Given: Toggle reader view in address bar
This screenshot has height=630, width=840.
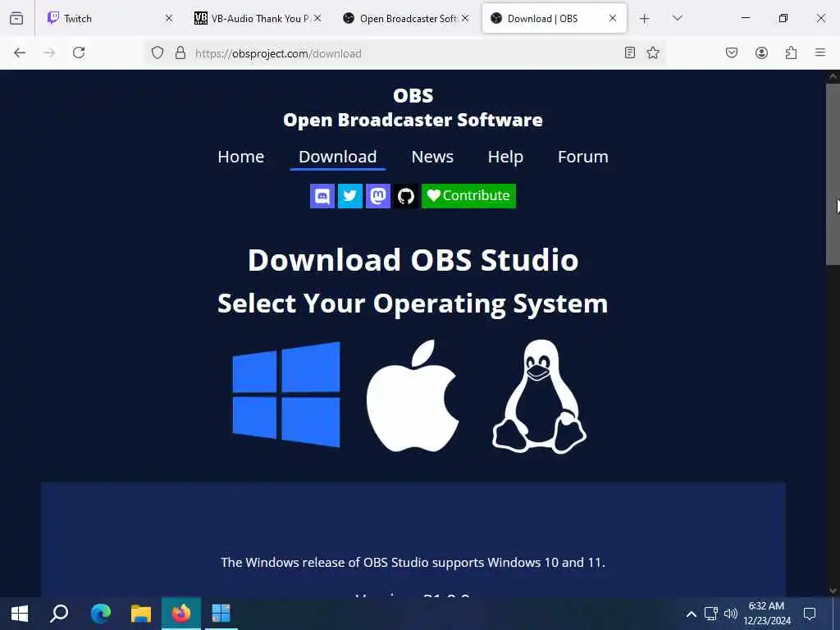Looking at the screenshot, I should (630, 52).
